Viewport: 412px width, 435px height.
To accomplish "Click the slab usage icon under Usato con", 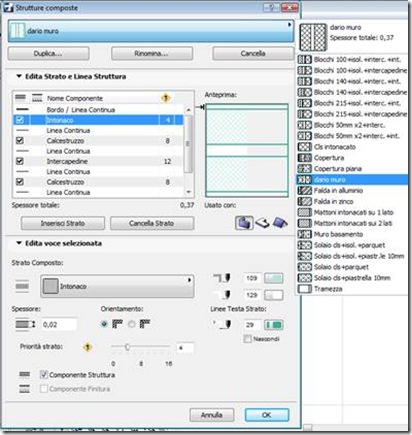I will point(262,223).
